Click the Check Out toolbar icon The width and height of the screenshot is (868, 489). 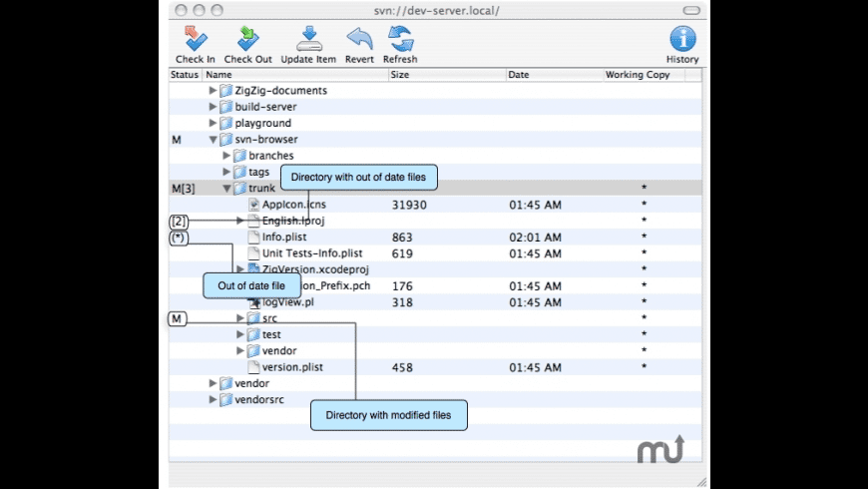point(248,39)
